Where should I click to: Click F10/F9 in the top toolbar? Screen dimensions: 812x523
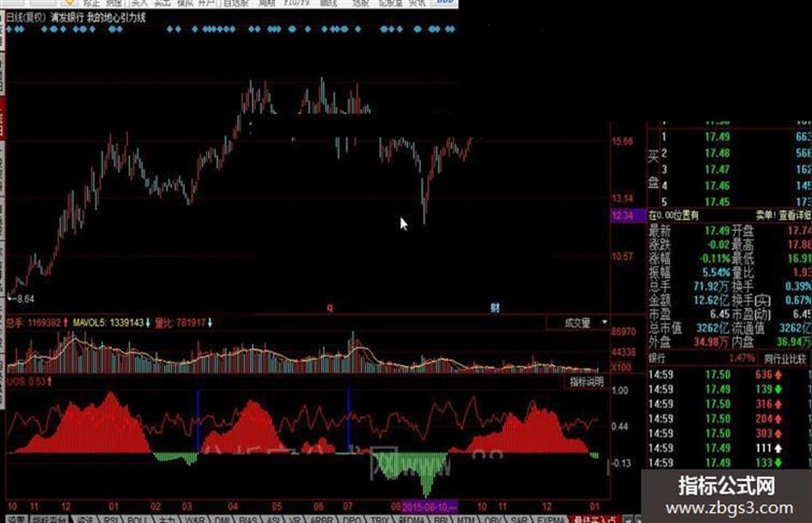[x=296, y=3]
